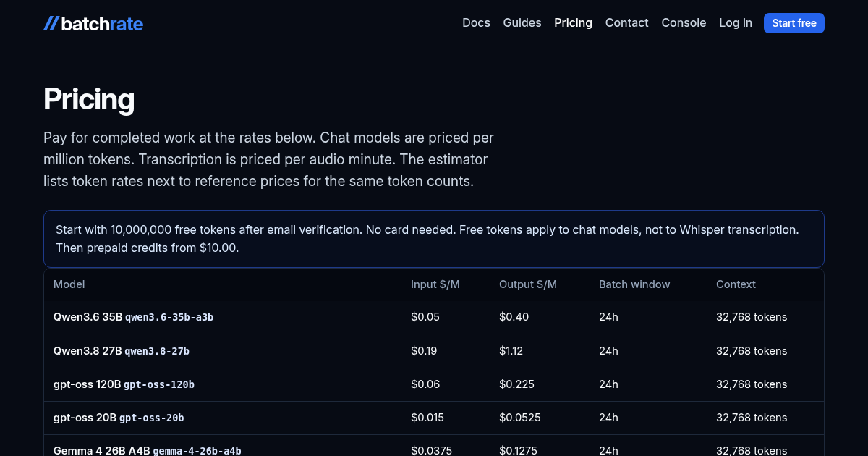Image resolution: width=868 pixels, height=456 pixels.
Task: Click the Pricing page heading
Action: (x=89, y=99)
